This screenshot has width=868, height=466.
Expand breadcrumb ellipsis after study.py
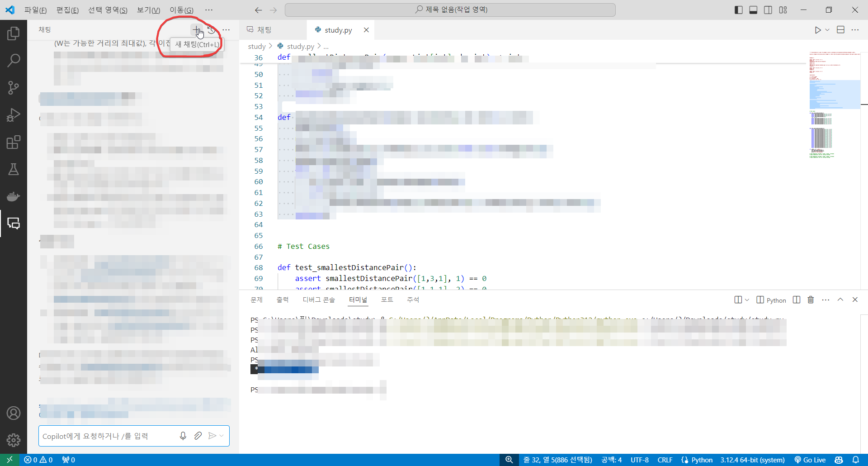tap(326, 46)
